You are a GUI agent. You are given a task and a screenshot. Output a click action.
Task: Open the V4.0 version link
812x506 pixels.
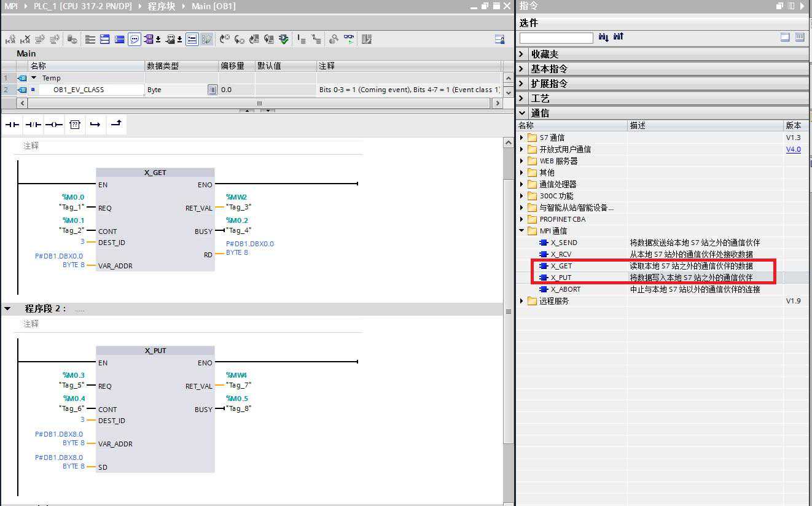[793, 149]
